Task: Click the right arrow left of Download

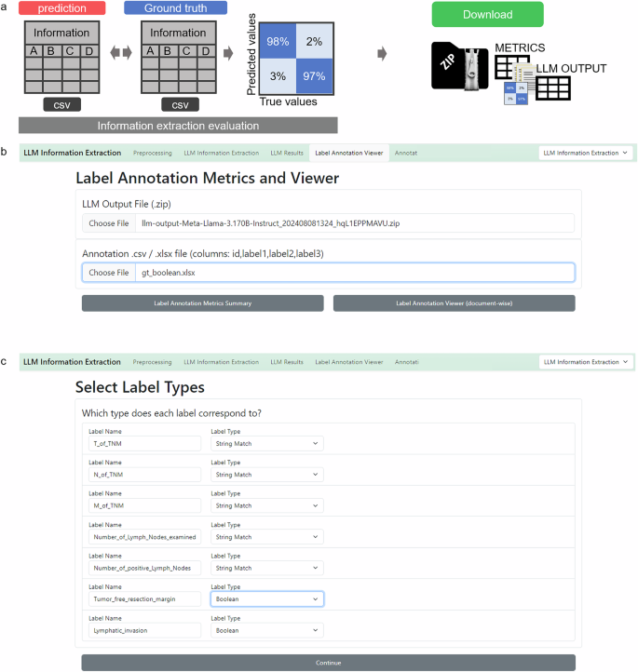Action: [x=382, y=53]
